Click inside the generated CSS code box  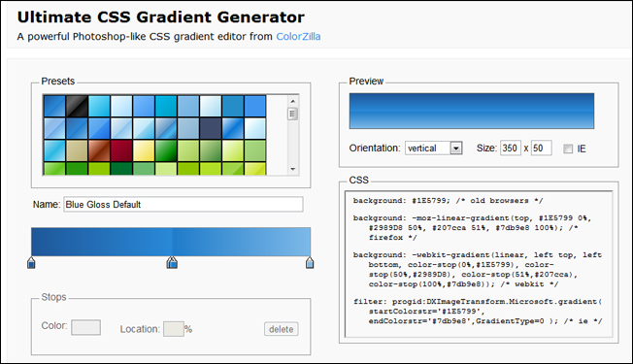click(x=479, y=264)
